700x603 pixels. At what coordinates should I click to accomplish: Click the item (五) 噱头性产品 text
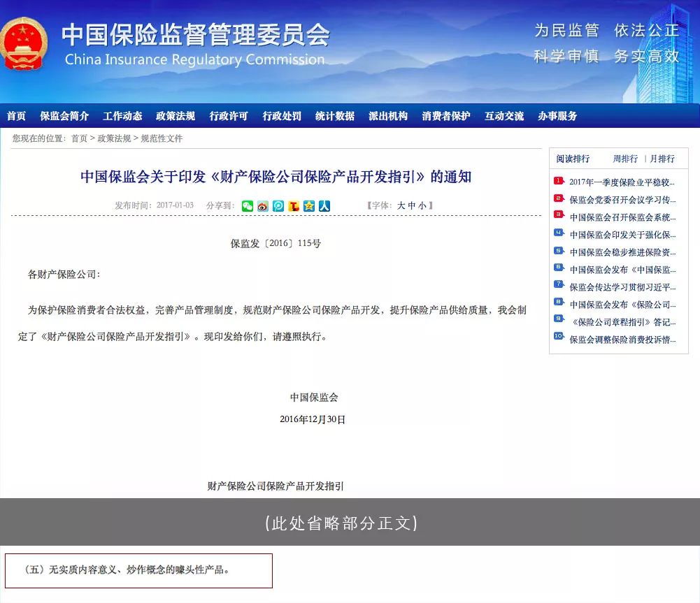click(x=127, y=569)
